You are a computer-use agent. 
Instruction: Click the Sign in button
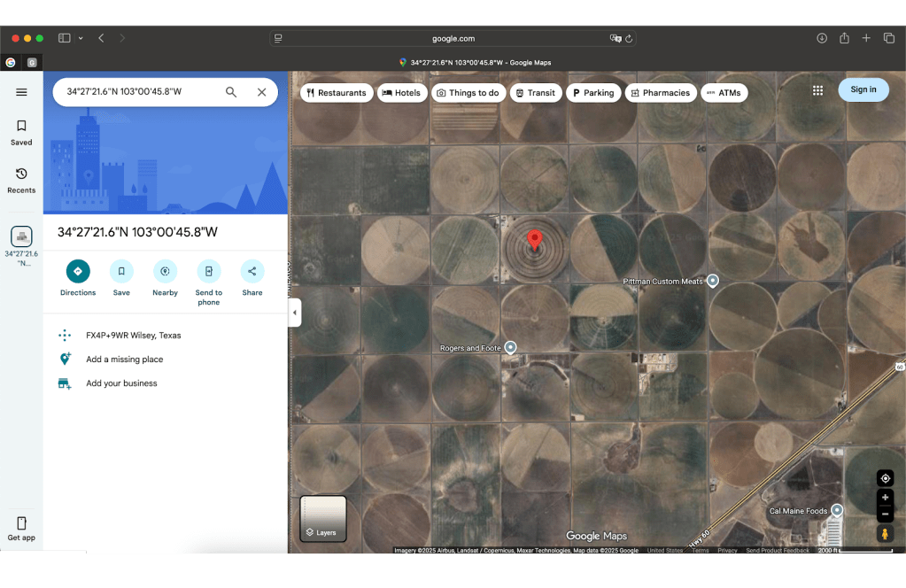[x=863, y=89]
